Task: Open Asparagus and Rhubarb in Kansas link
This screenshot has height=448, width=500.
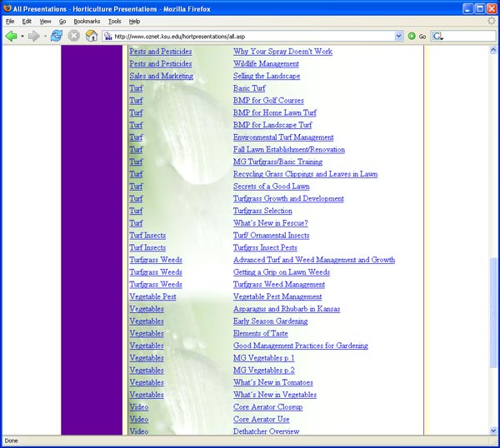Action: (287, 309)
